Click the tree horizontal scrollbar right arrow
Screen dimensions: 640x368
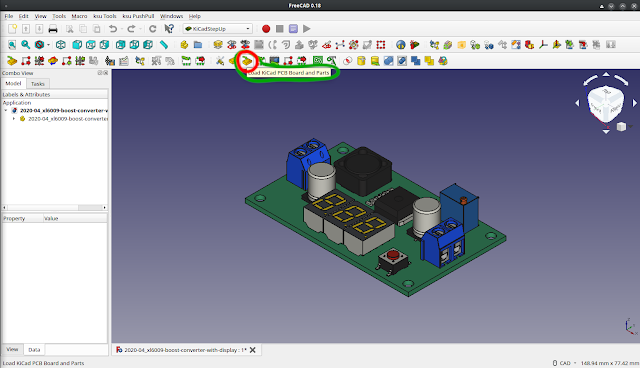coord(104,208)
